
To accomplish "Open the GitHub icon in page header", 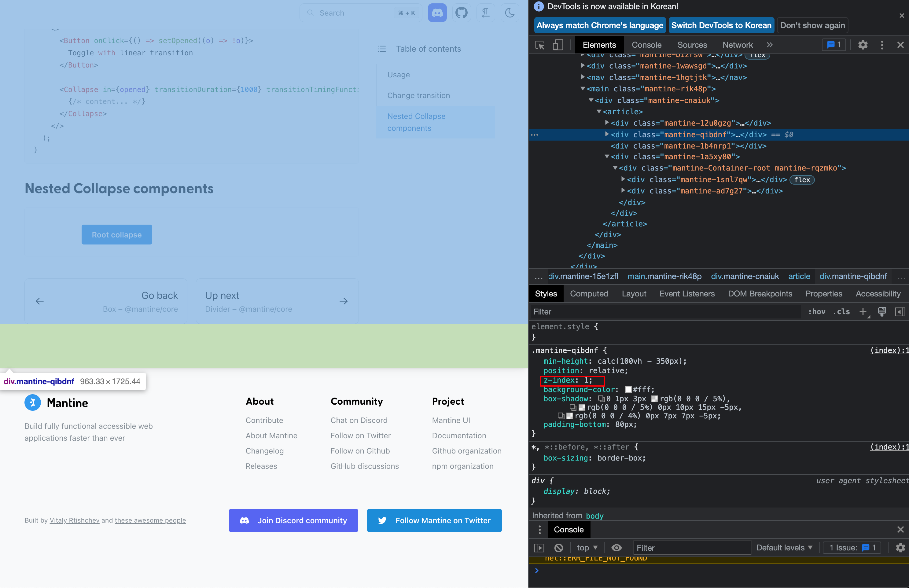I will pos(461,13).
